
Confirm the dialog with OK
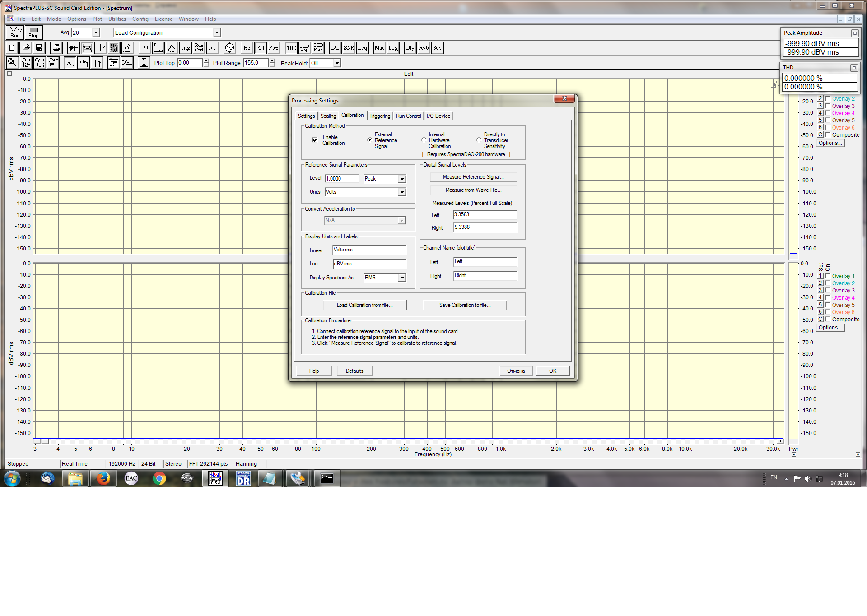coord(553,371)
